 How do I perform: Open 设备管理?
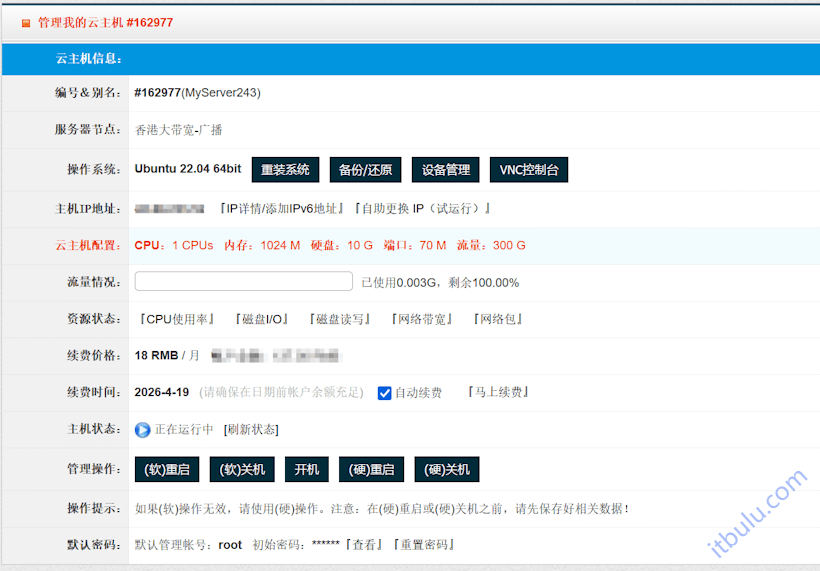tap(446, 170)
